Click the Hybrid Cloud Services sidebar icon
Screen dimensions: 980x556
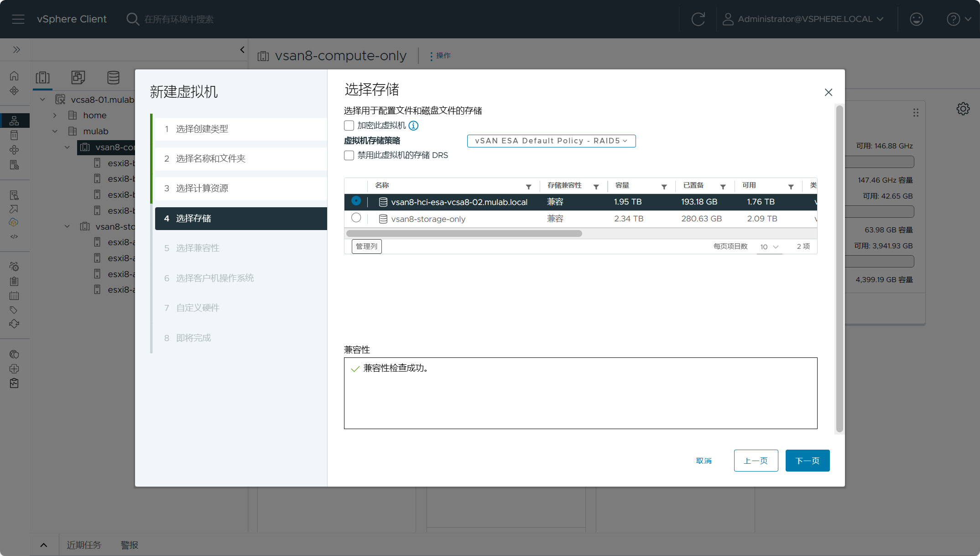click(x=14, y=222)
